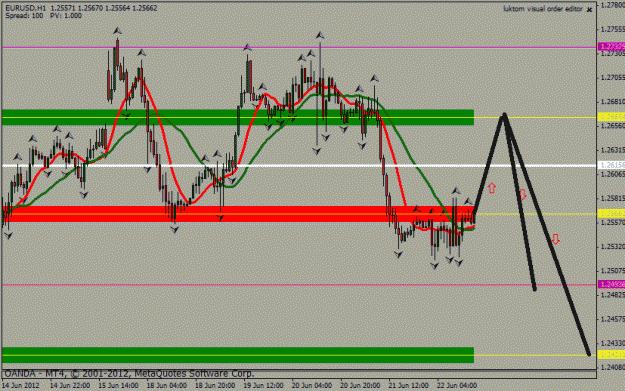The image size is (625, 391).
Task: Click the 'Spread: 100' readout
Action: [24, 16]
